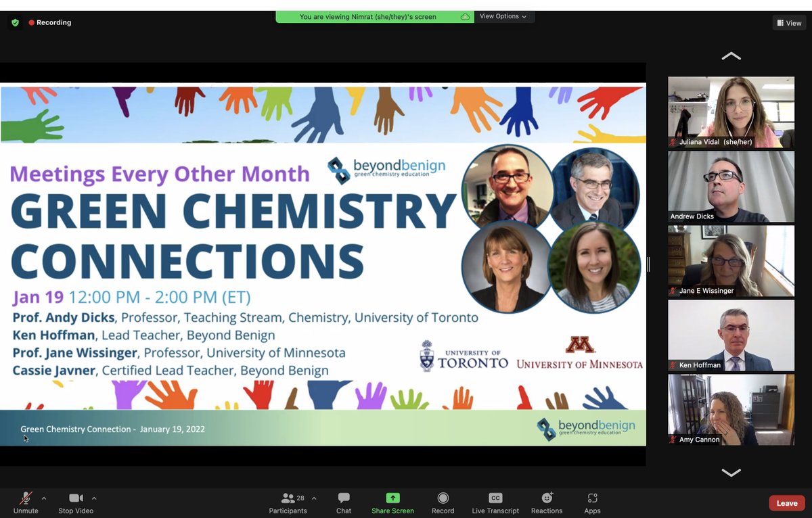Image resolution: width=812 pixels, height=518 pixels.
Task: Click the muted mic icon by Ken Hoffman
Action: click(673, 365)
